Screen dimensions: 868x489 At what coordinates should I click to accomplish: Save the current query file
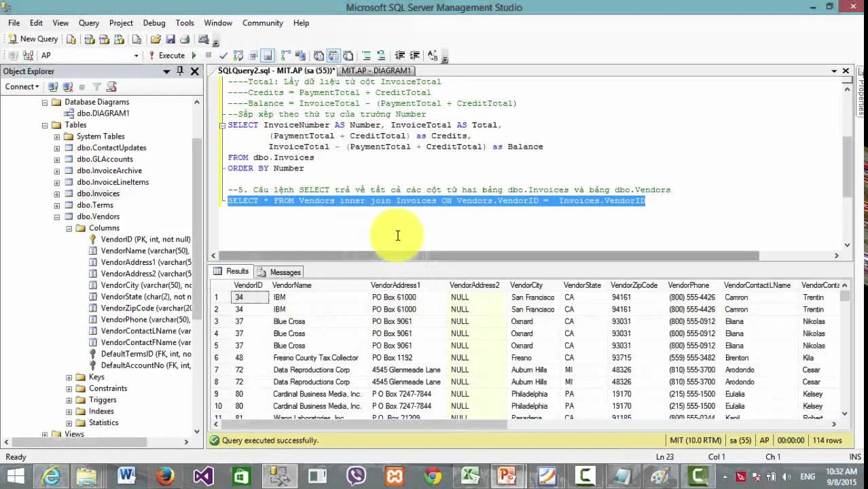(170, 39)
